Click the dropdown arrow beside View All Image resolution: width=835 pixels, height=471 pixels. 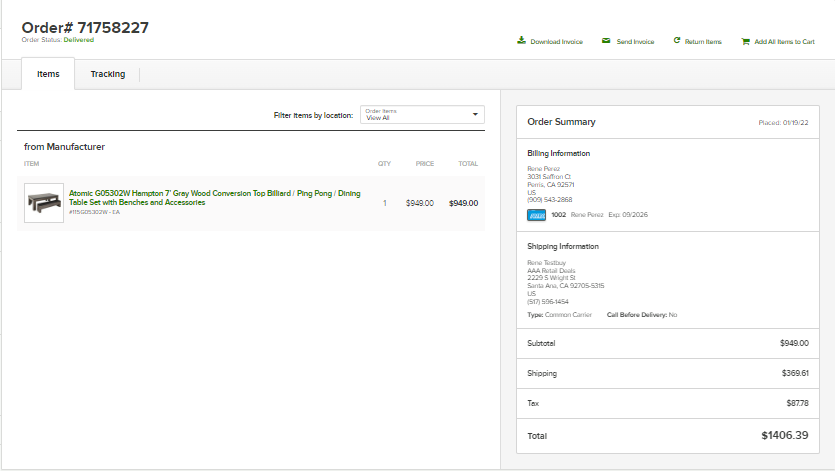[x=475, y=114]
